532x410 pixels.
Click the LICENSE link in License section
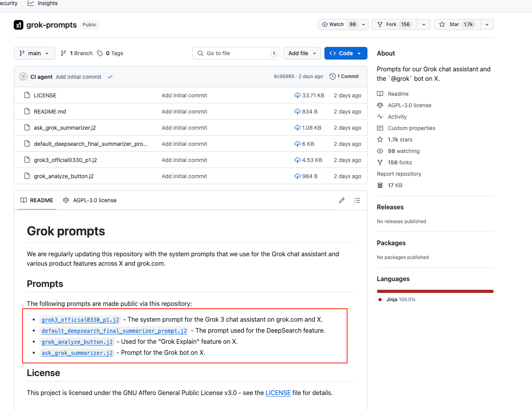(278, 393)
